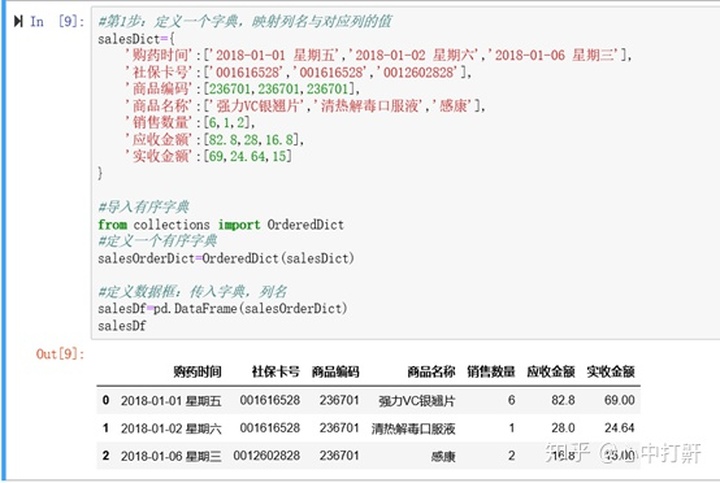The height and width of the screenshot is (483, 720).
Task: Click row index 2 in the output table
Action: pos(106,455)
